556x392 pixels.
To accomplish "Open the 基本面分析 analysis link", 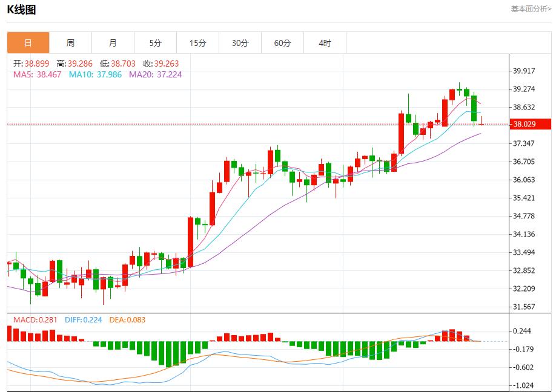I will tap(529, 8).
